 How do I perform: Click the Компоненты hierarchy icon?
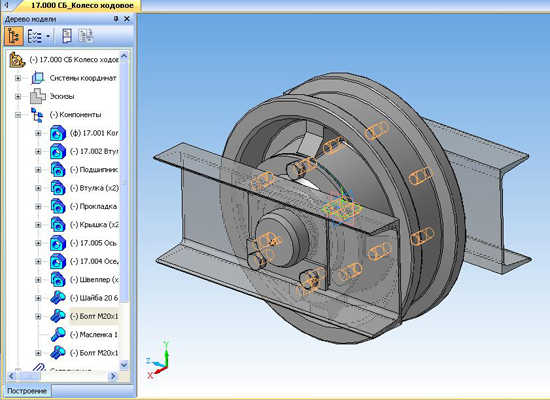(x=37, y=115)
